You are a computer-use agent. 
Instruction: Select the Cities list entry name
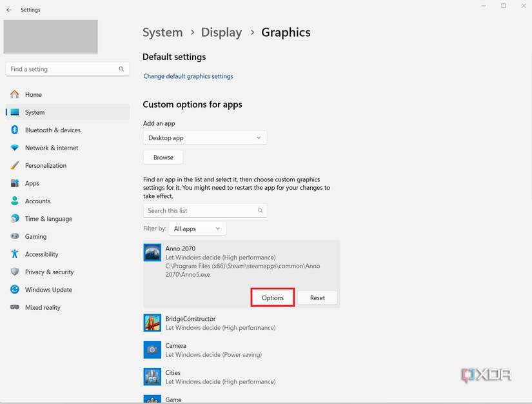[173, 372]
